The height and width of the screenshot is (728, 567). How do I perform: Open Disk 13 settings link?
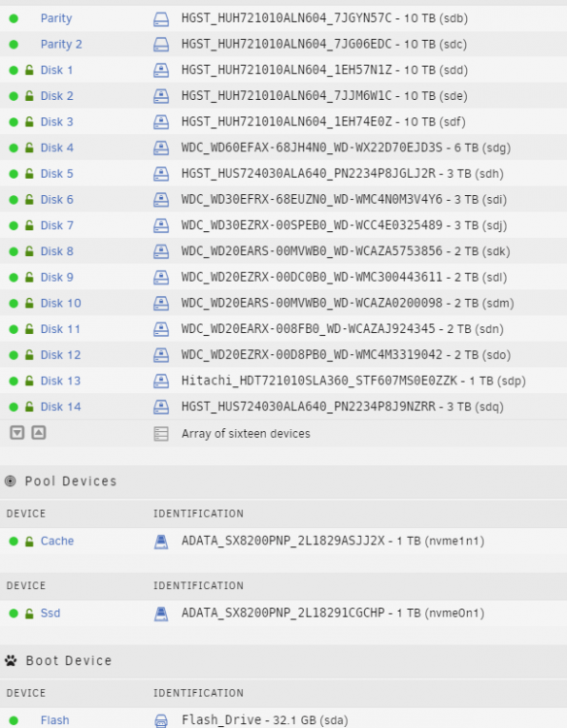pyautogui.click(x=61, y=381)
